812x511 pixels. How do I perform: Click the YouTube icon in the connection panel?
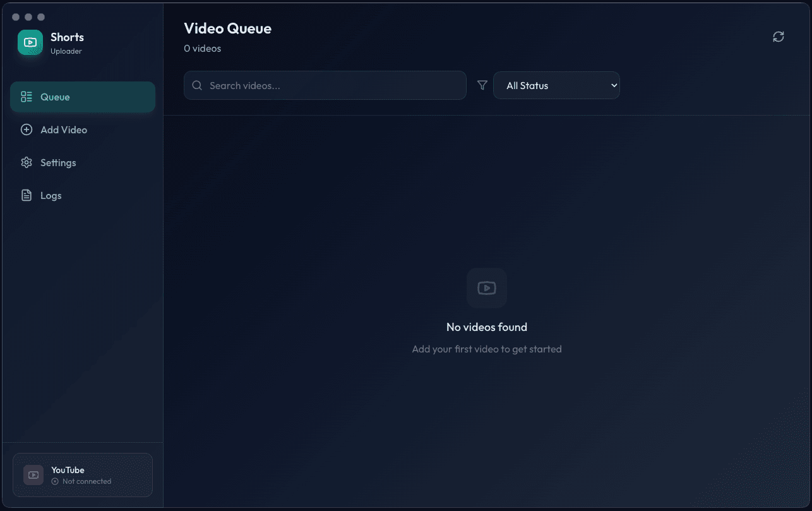coord(33,475)
